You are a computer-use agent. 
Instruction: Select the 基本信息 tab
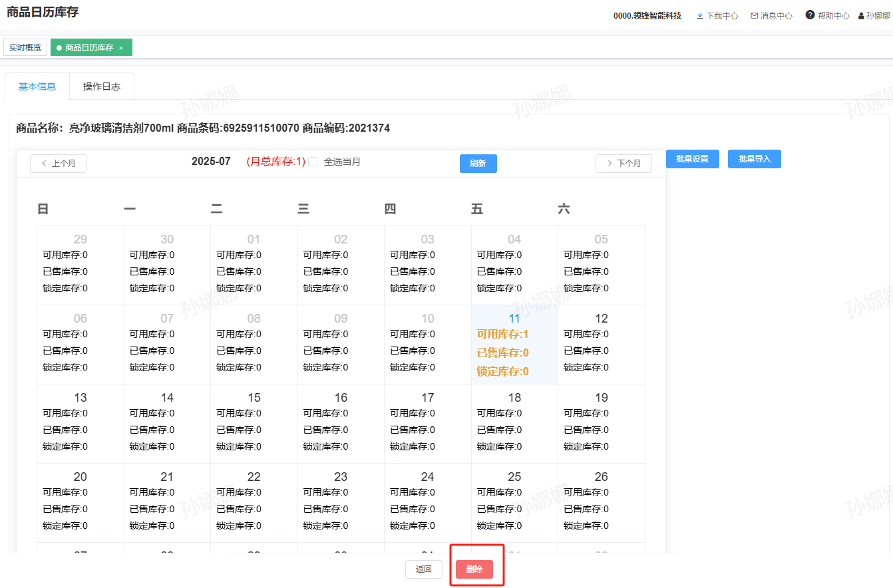37,86
